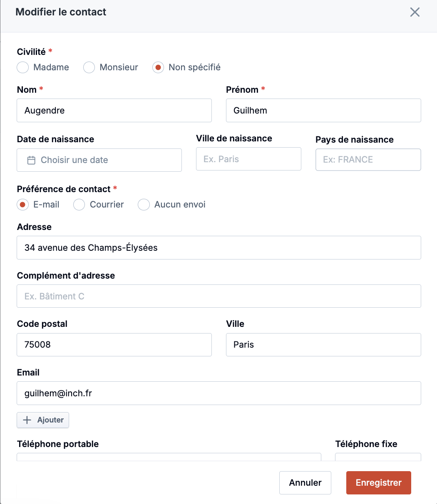Select Aucun envoi contact preference
Image resolution: width=437 pixels, height=504 pixels.
pyautogui.click(x=144, y=205)
